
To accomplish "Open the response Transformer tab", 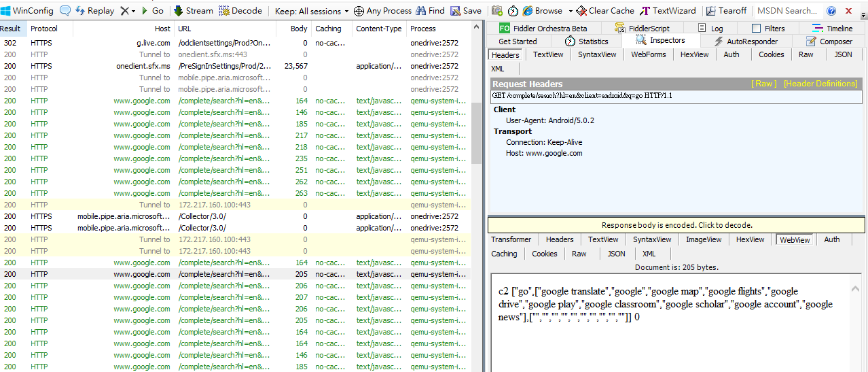I will tap(511, 239).
